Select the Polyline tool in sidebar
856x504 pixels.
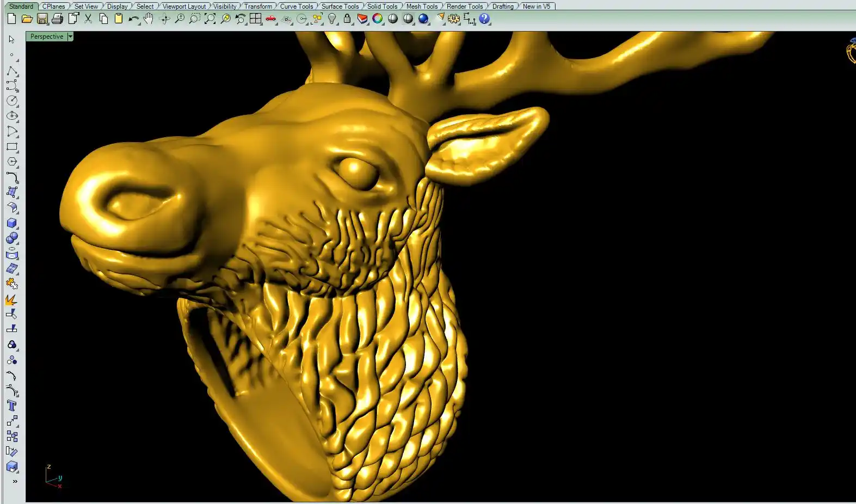click(12, 71)
